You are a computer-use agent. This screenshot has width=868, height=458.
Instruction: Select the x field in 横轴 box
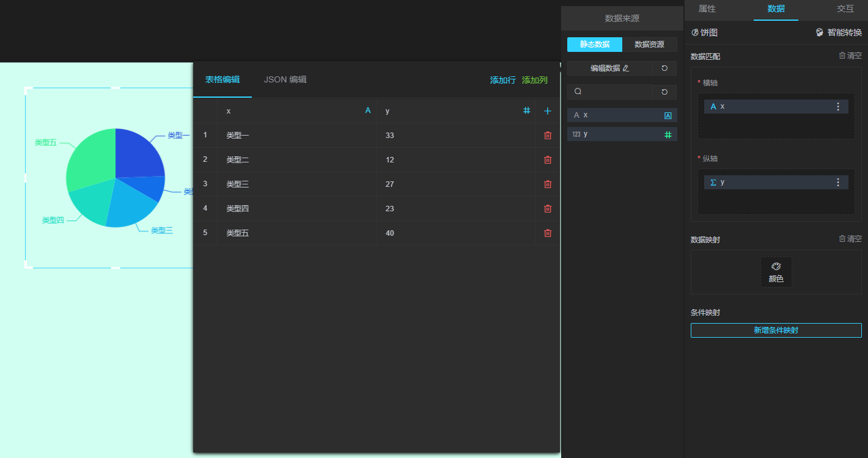coord(776,106)
